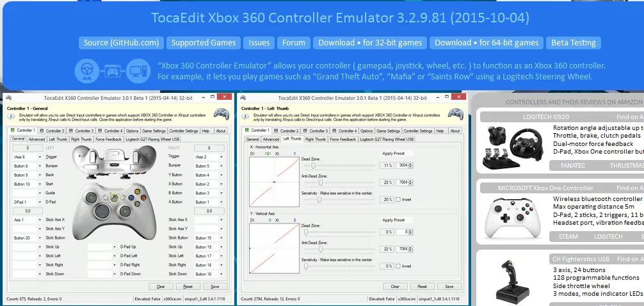The height and width of the screenshot is (306, 644).
Task: Open Apply Preset dropdown for X horizontal axis
Action: [397, 154]
